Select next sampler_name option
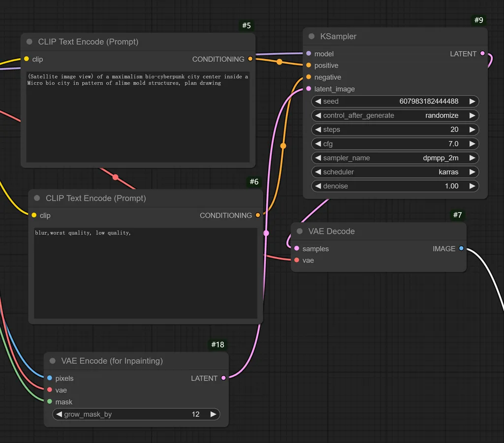 coord(472,158)
